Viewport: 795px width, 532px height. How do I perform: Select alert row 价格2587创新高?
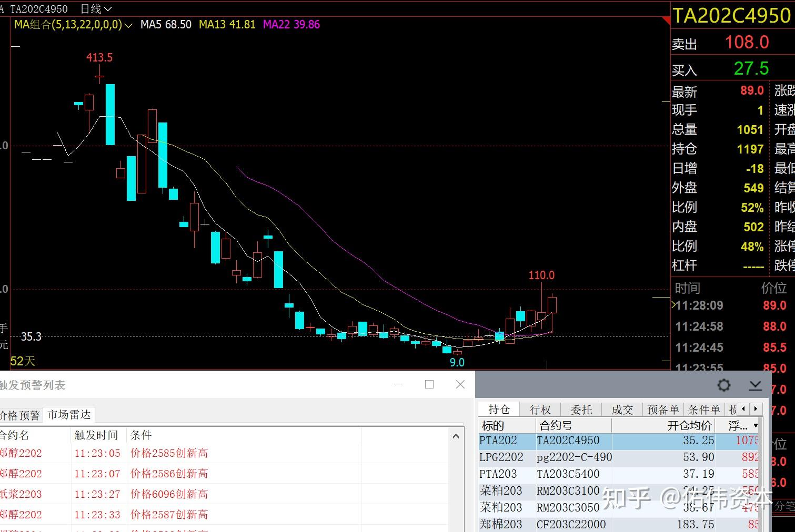pos(224,515)
